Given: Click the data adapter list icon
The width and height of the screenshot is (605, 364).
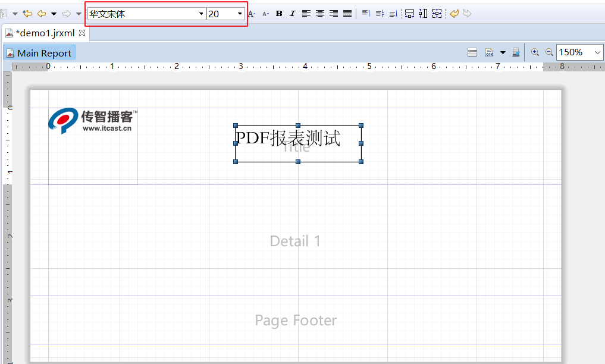Looking at the screenshot, I should coord(472,52).
